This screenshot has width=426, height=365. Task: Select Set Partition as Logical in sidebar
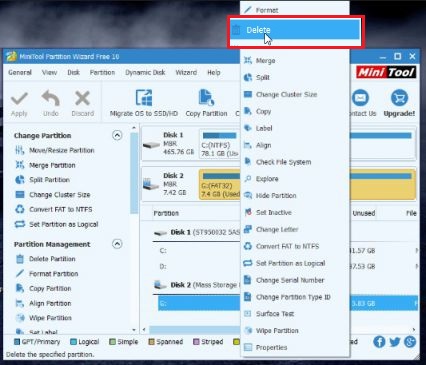pos(56,224)
